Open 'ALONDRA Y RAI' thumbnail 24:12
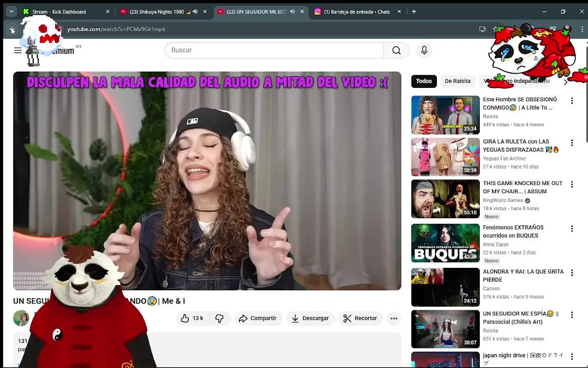The width and height of the screenshot is (588, 368). (446, 287)
